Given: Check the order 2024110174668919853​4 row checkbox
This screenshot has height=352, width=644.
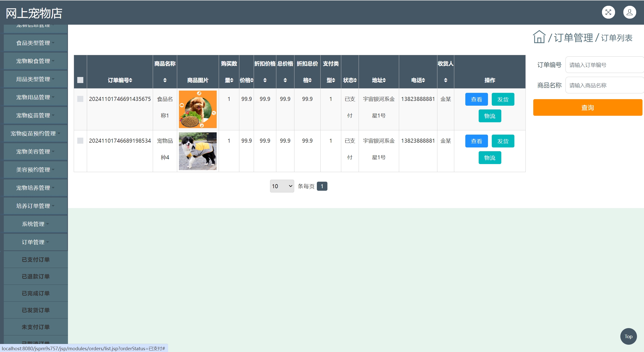Looking at the screenshot, I should tap(80, 141).
